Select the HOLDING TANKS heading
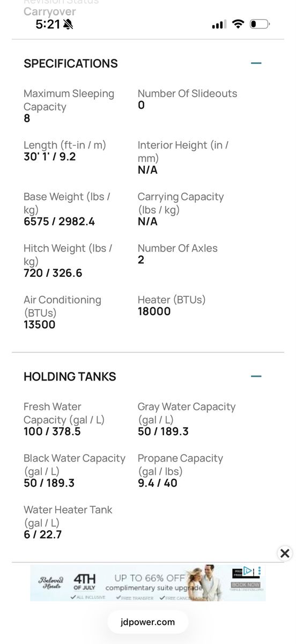Viewport: 296px width, 644px height. [70, 376]
